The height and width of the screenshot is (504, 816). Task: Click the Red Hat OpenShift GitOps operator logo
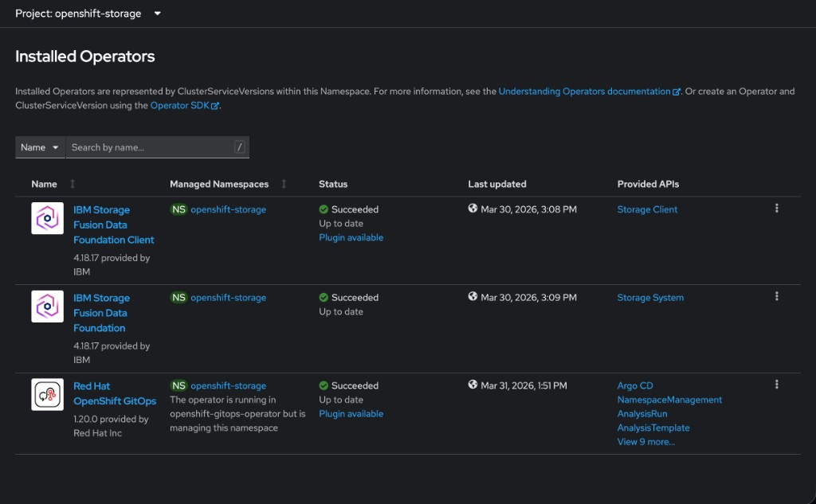pos(47,393)
